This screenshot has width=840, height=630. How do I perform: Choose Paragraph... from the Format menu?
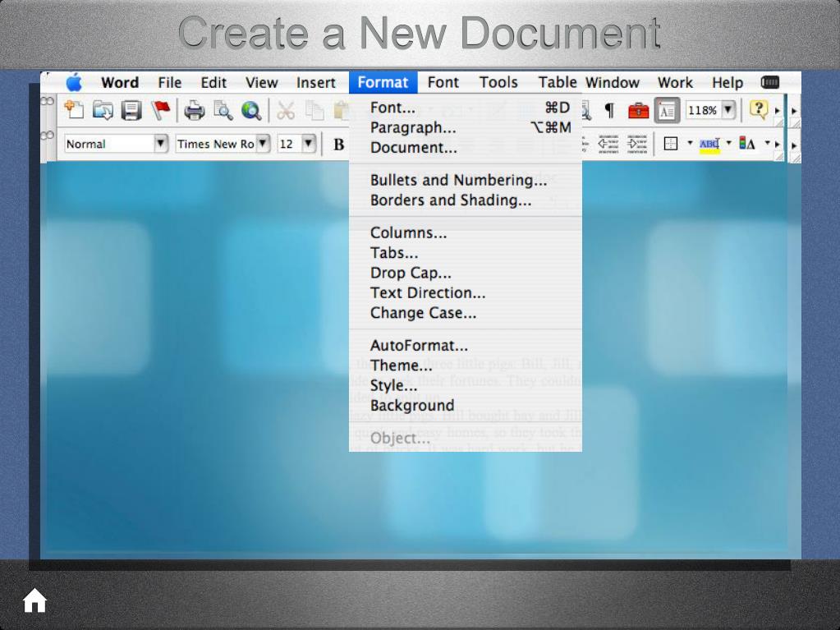466,128
